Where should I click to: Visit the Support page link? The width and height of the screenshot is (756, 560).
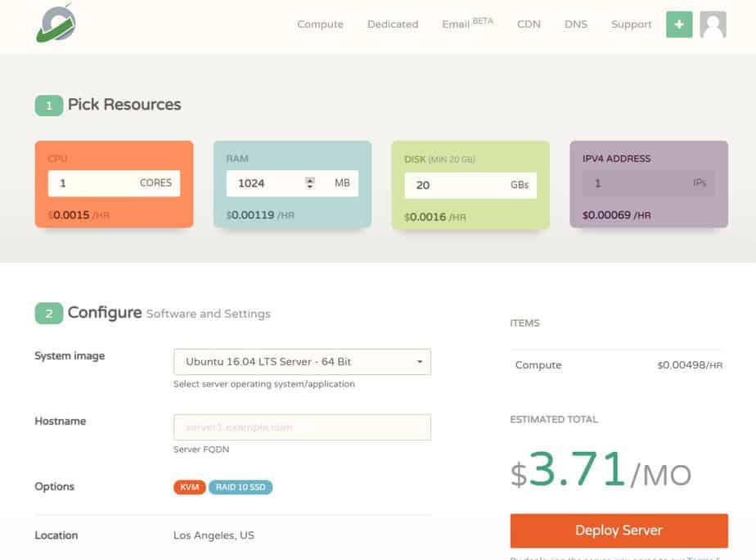pos(631,25)
